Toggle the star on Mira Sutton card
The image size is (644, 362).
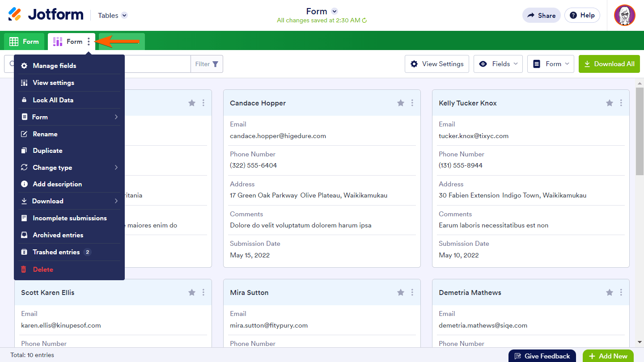pos(401,293)
